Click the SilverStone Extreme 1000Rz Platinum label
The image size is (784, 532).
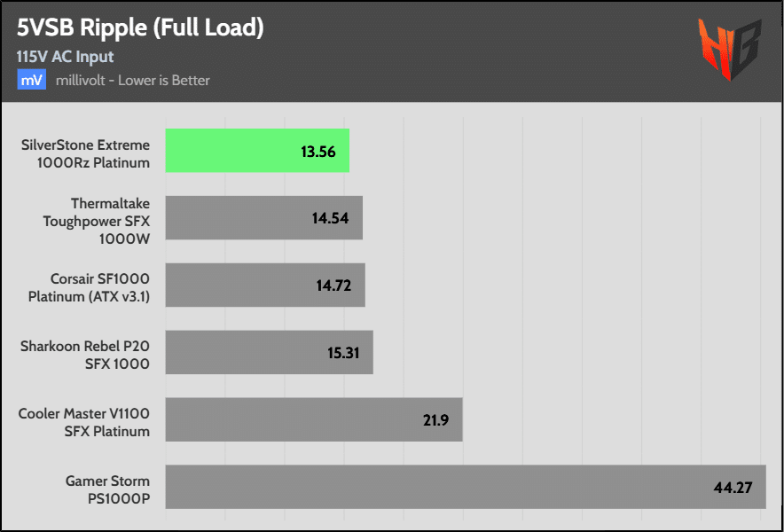pyautogui.click(x=85, y=154)
